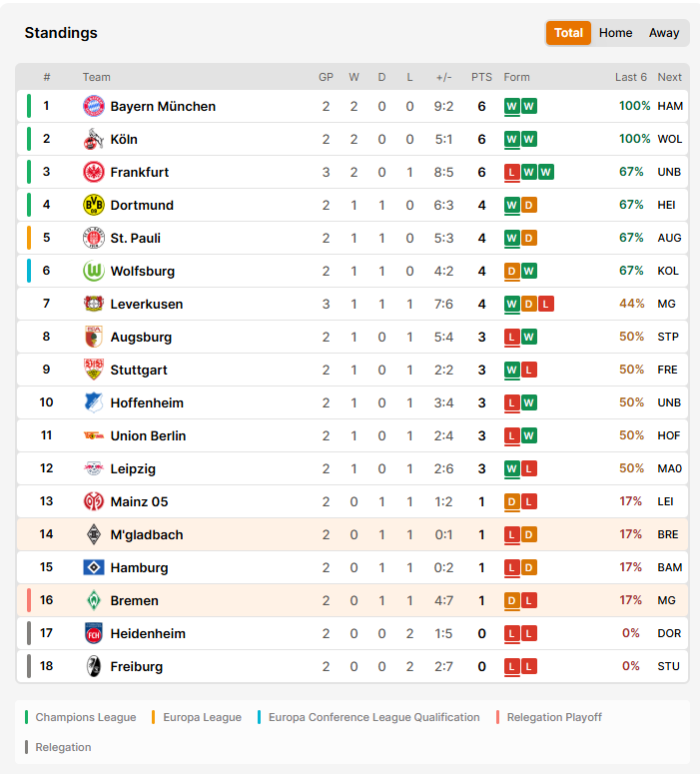
Task: Click the Mainz 05 red logo
Action: (x=93, y=501)
